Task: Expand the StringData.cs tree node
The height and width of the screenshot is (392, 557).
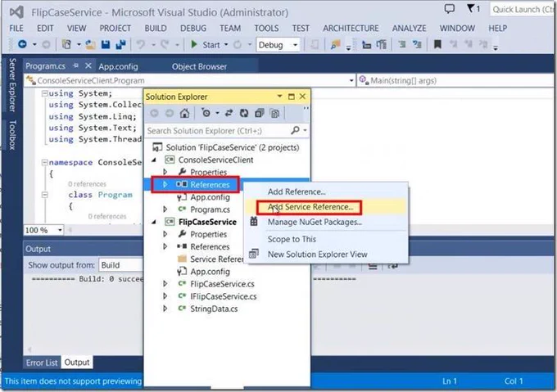Action: 165,309
